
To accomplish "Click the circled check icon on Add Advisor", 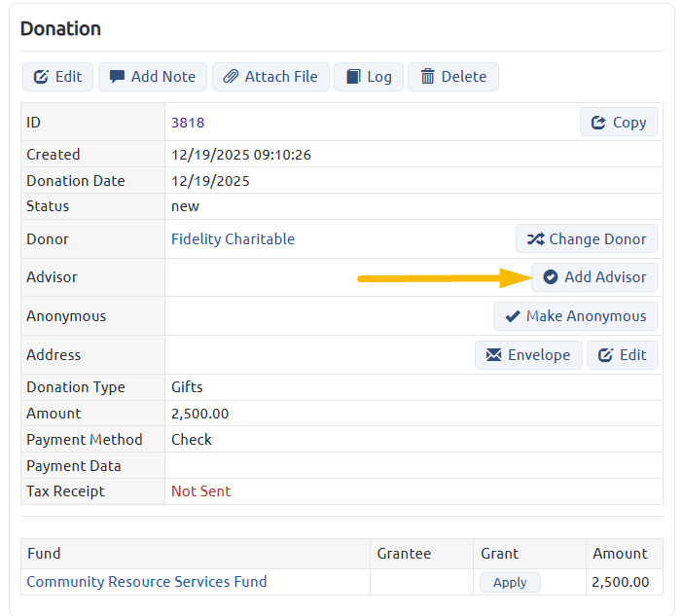I will (551, 276).
